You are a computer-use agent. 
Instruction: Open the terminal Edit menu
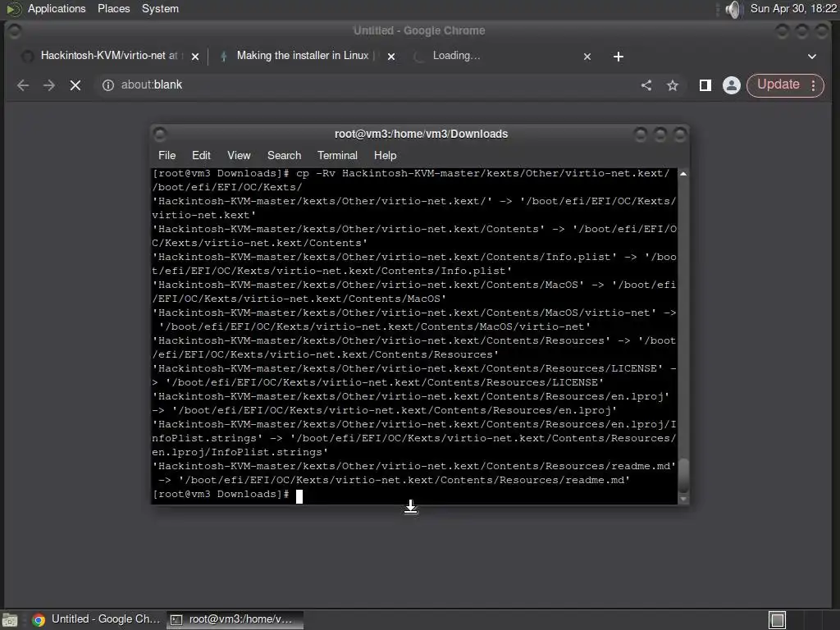(x=201, y=155)
